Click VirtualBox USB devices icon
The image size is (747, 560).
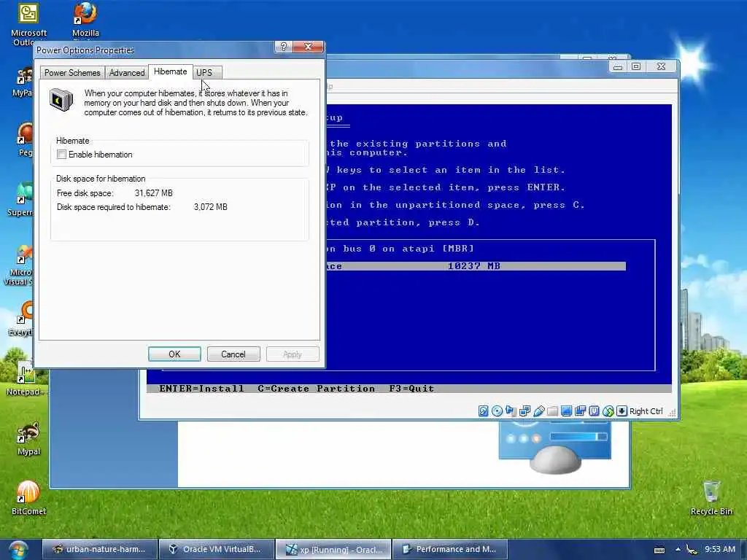point(539,411)
